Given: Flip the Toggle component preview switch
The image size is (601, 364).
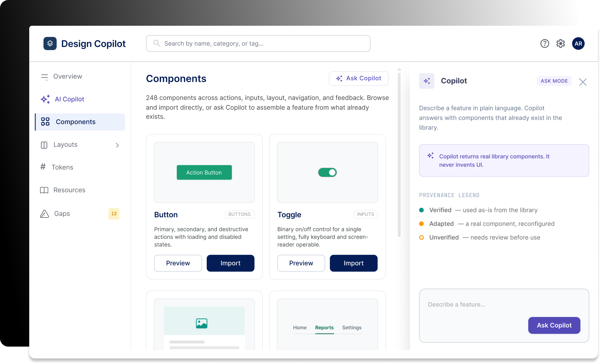Looking at the screenshot, I should [327, 172].
